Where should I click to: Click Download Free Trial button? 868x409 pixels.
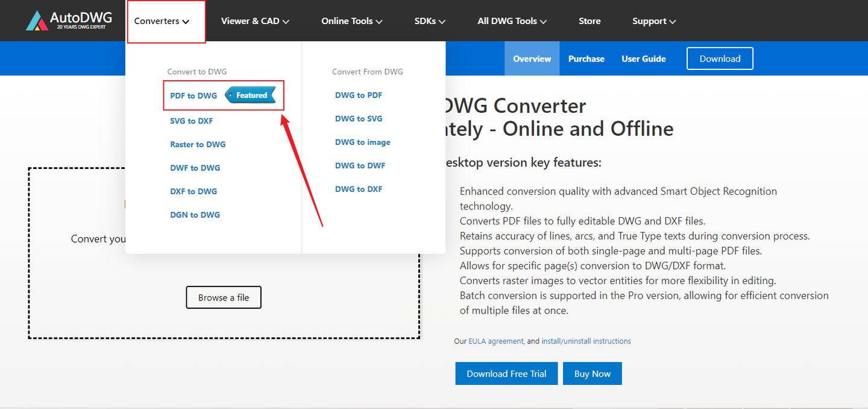pos(506,373)
